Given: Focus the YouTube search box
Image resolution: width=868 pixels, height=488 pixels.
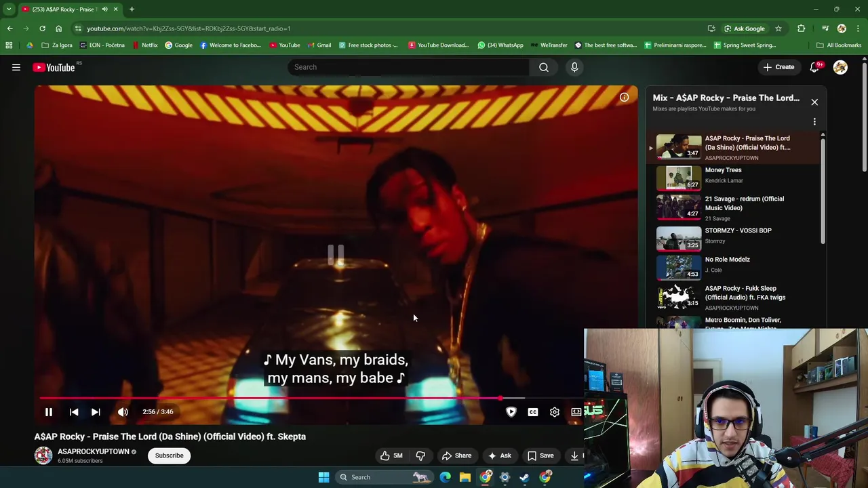Looking at the screenshot, I should click(408, 67).
